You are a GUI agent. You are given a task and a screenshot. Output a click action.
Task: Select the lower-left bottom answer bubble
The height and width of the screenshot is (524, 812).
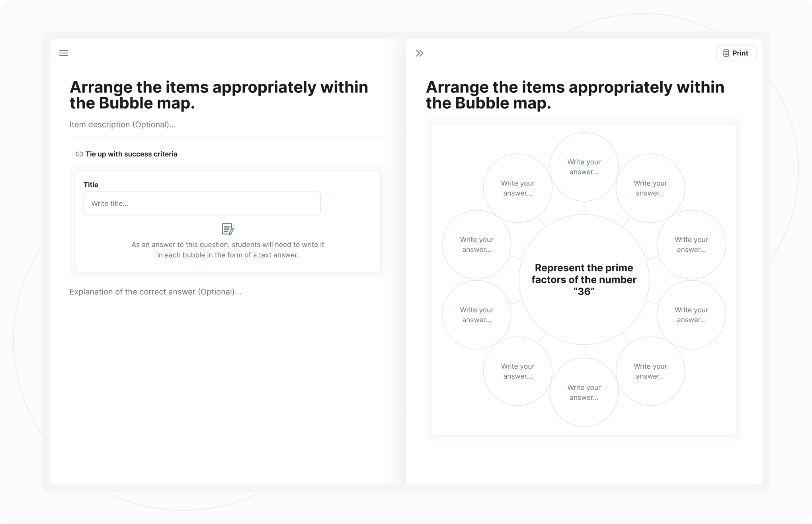click(517, 371)
